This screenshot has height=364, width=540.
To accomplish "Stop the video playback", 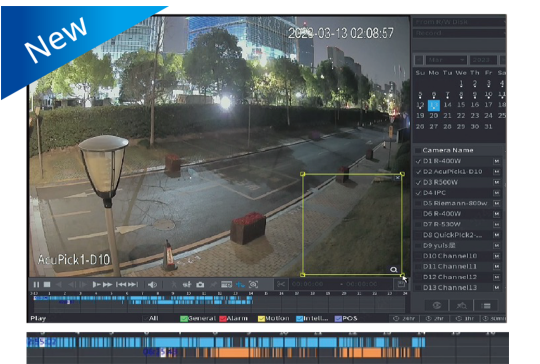I will tap(47, 284).
